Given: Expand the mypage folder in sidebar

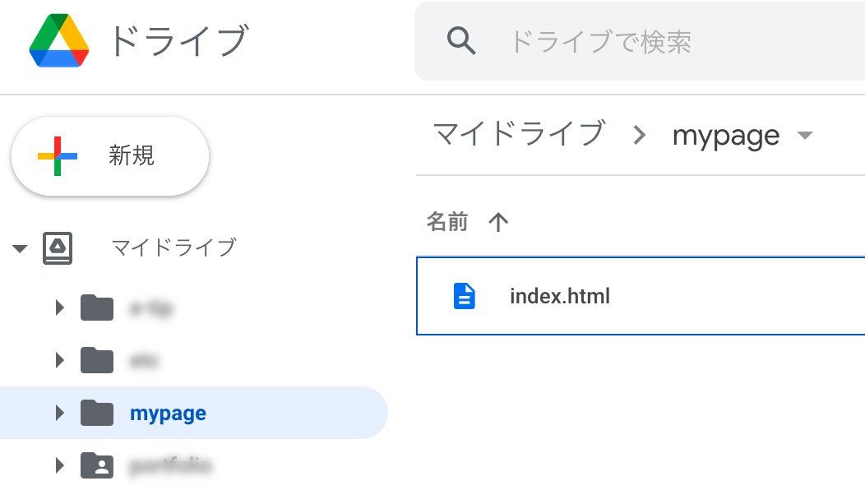Looking at the screenshot, I should (x=59, y=413).
